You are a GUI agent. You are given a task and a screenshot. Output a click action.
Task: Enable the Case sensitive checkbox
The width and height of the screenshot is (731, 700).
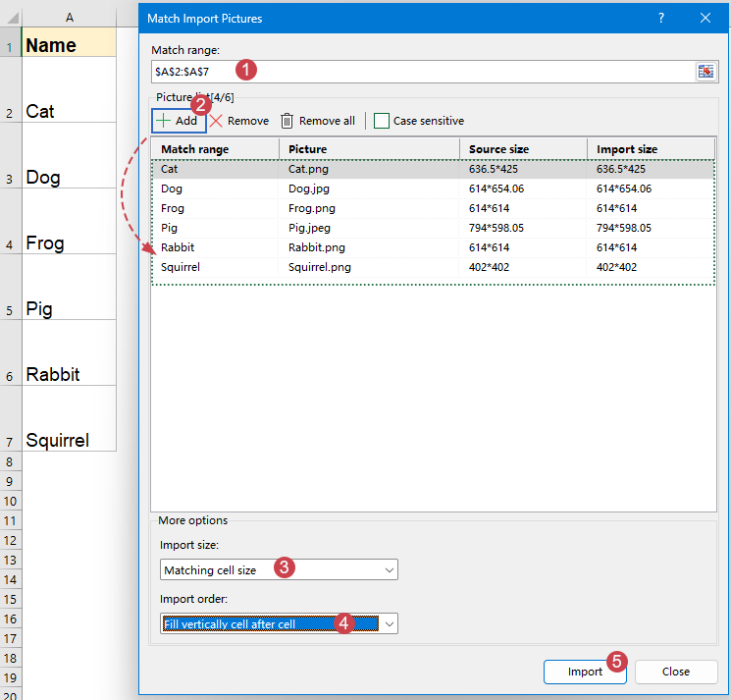[x=382, y=121]
